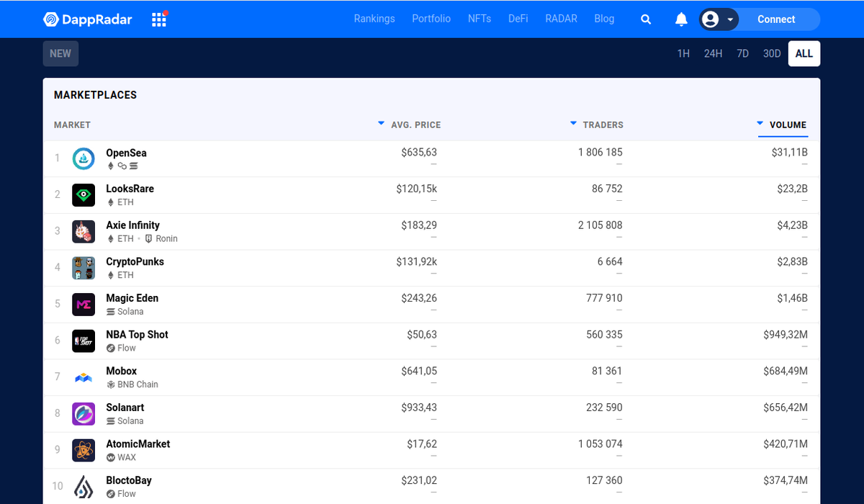This screenshot has height=504, width=864.
Task: Click the NBA Top Shot logo
Action: (x=84, y=340)
